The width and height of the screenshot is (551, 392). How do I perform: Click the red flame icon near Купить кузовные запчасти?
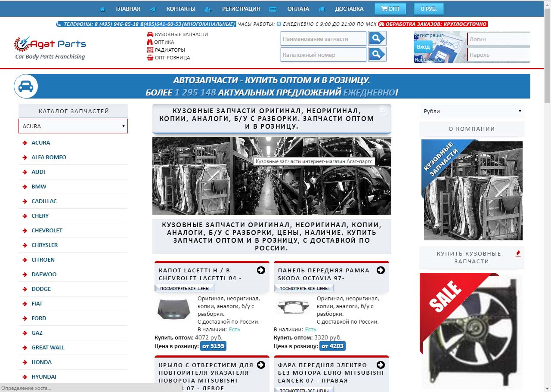point(518,253)
